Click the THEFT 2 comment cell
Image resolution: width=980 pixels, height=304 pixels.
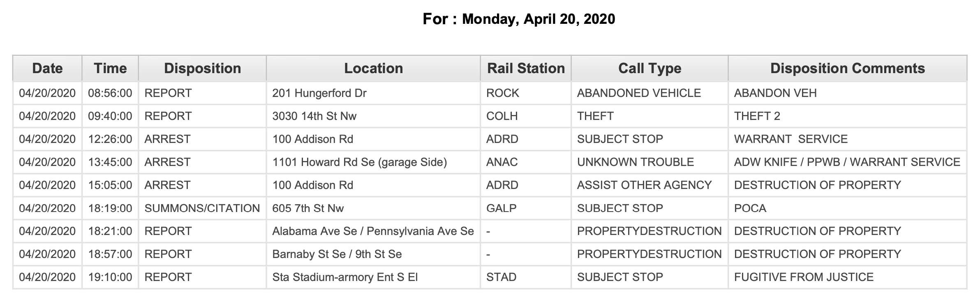[847, 116]
